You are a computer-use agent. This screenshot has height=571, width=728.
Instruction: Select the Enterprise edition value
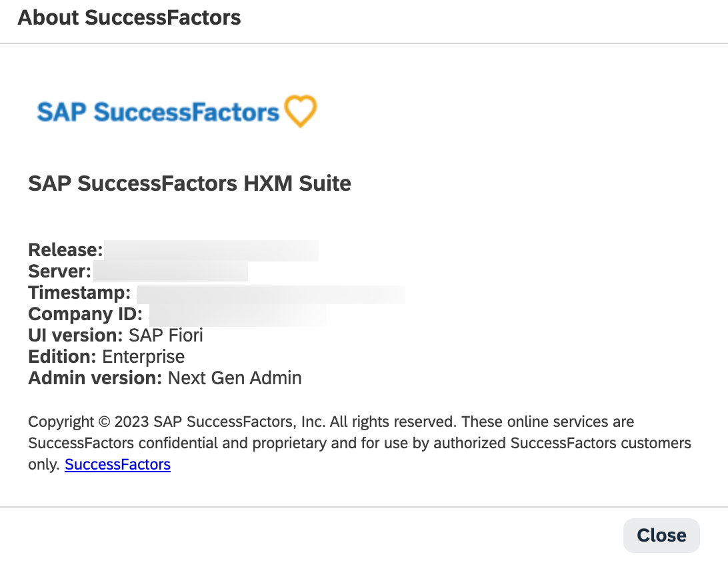[x=143, y=357]
